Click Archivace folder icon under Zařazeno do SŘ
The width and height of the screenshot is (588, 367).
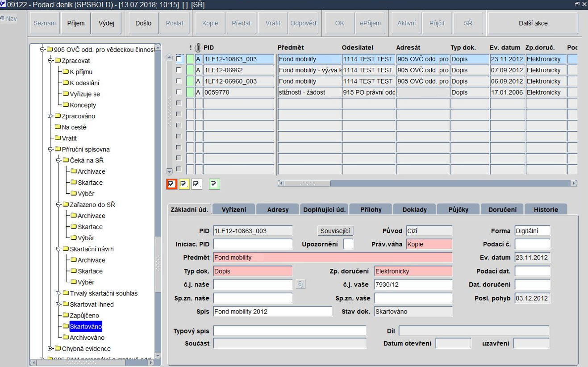pos(74,216)
